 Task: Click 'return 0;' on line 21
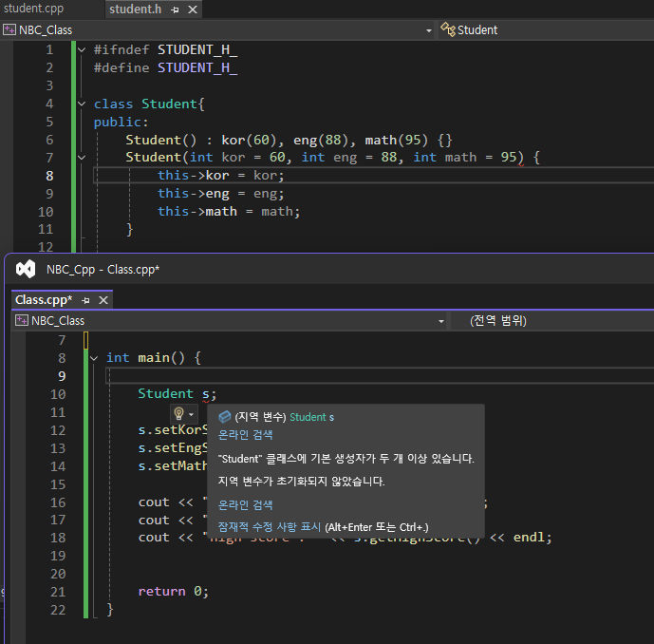pyautogui.click(x=173, y=592)
